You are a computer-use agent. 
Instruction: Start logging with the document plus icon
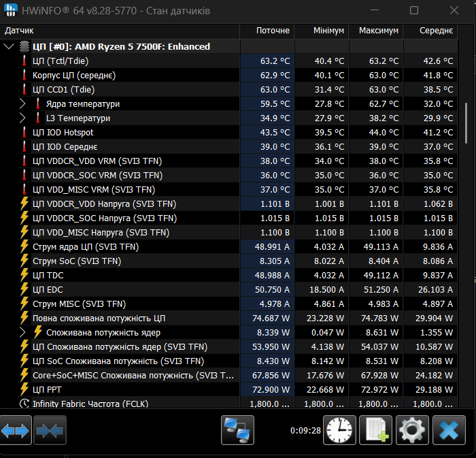pyautogui.click(x=375, y=431)
